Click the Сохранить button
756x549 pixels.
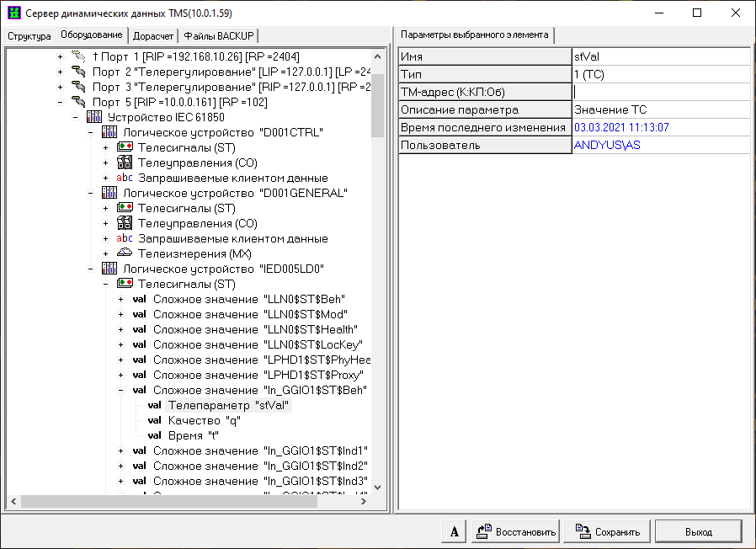click(x=612, y=532)
